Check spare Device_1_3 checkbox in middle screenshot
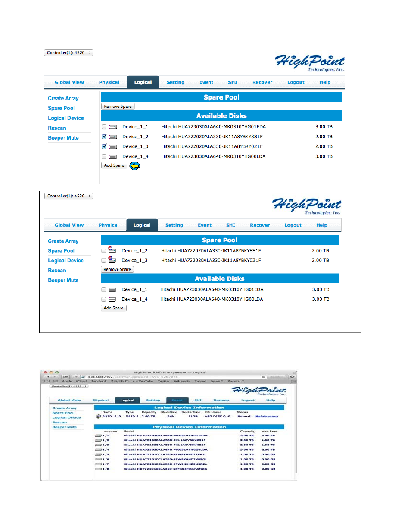 click(104, 261)
